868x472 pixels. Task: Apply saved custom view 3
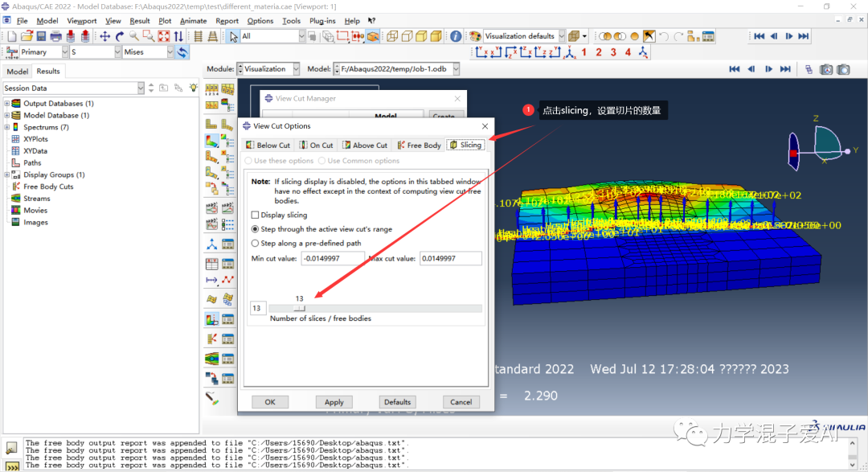click(x=613, y=52)
